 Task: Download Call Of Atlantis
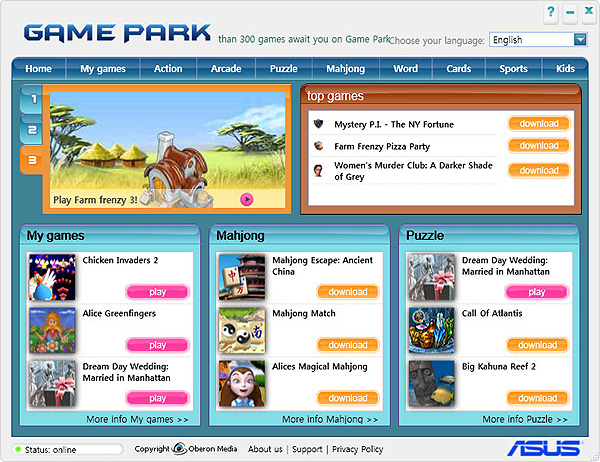click(538, 345)
